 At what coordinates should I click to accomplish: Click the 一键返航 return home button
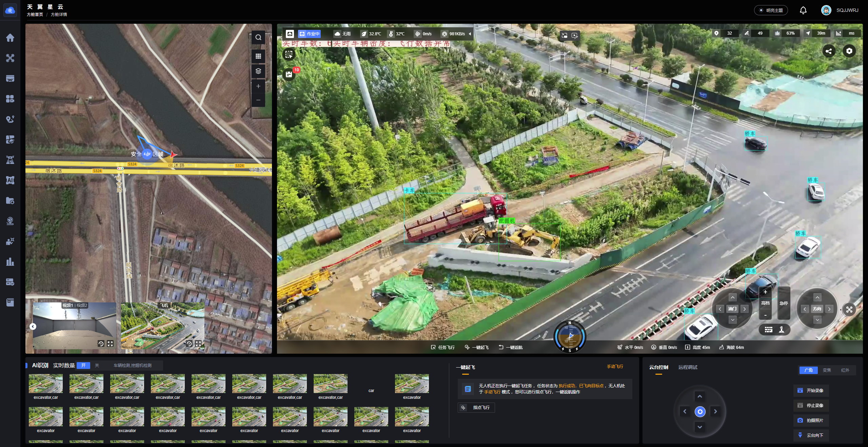click(x=511, y=347)
